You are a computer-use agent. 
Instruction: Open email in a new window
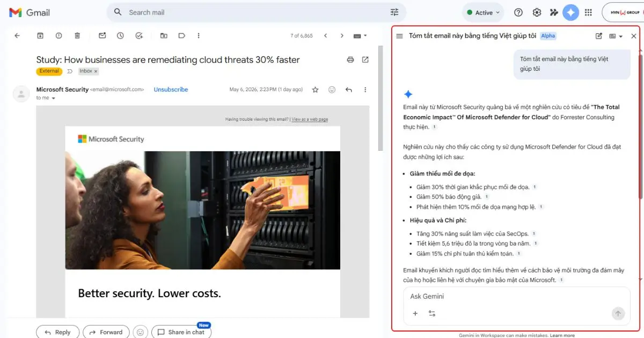tap(365, 60)
